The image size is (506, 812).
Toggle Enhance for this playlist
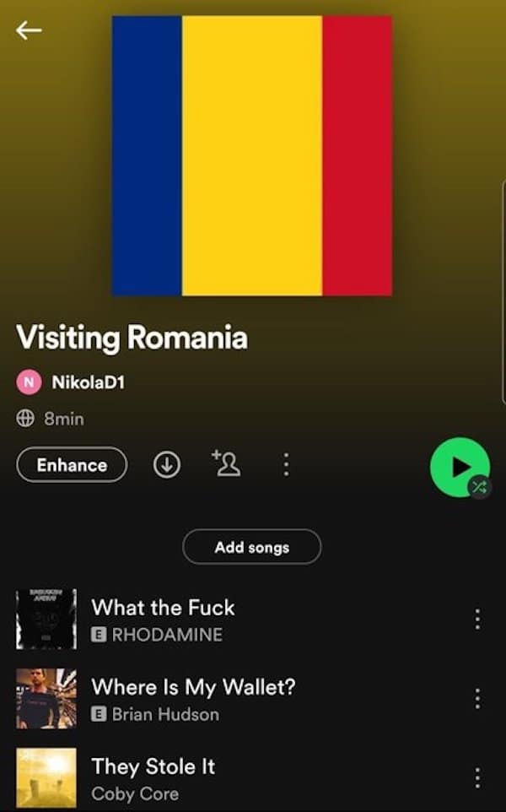[x=72, y=464]
